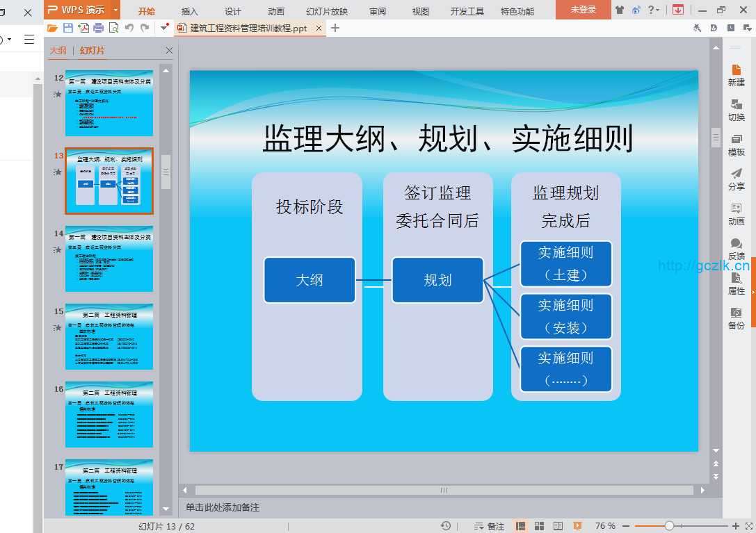Switch to slide sorter view icon
This screenshot has width=756, height=533.
539,526
